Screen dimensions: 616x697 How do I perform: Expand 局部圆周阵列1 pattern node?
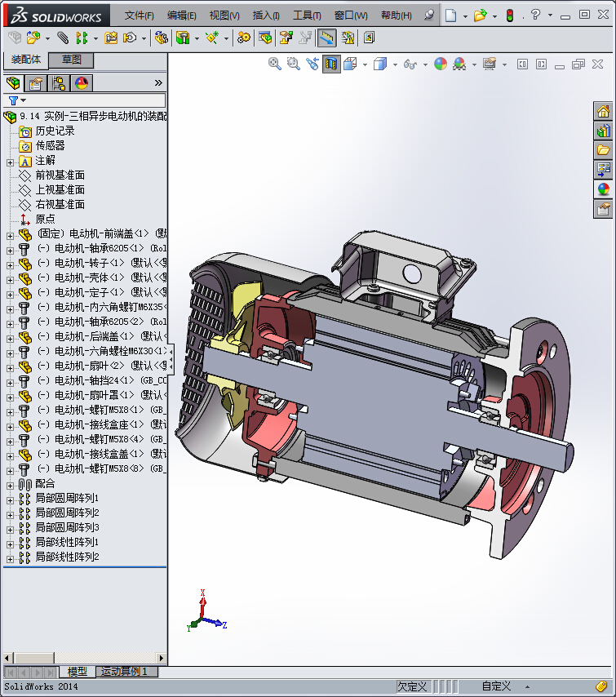[x=10, y=500]
